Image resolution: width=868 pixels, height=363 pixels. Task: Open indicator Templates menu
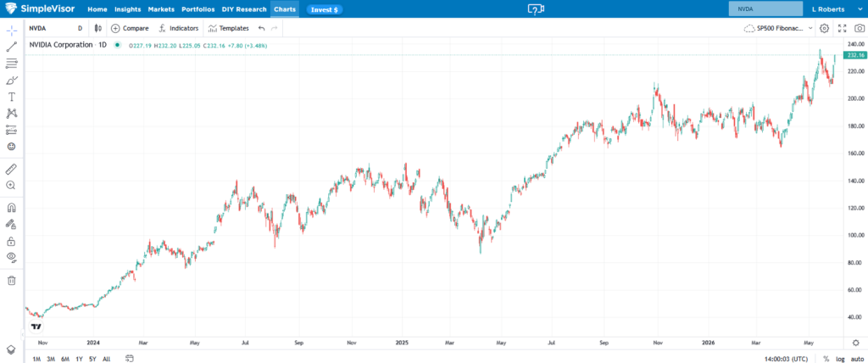(x=229, y=28)
